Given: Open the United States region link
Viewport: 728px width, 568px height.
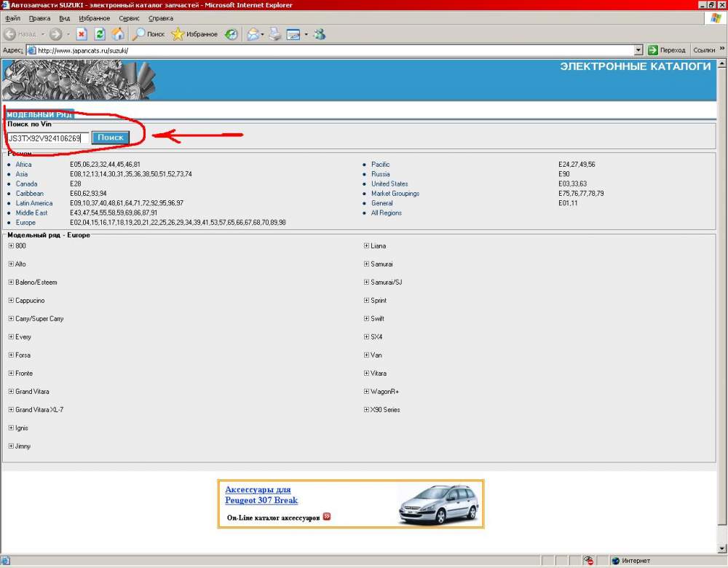Looking at the screenshot, I should tap(389, 184).
